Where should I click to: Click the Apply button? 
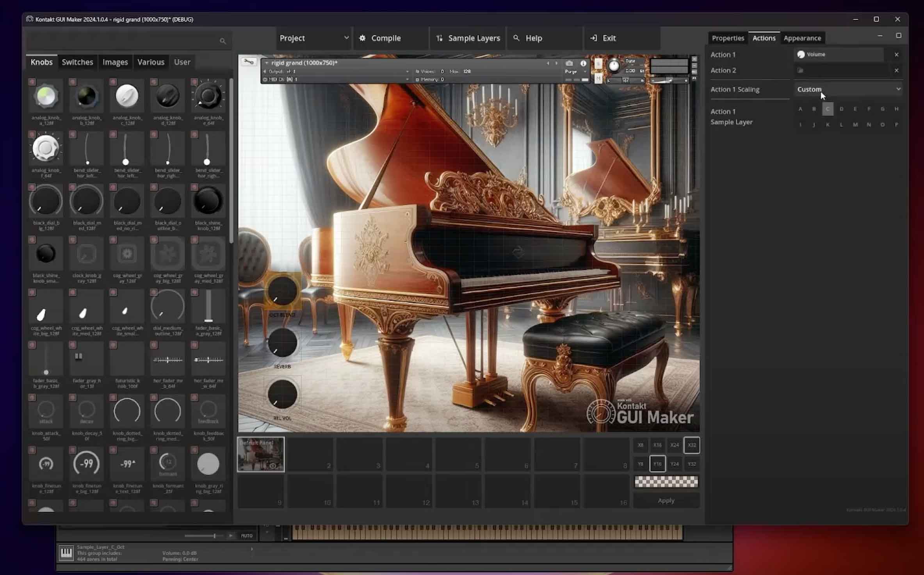666,501
